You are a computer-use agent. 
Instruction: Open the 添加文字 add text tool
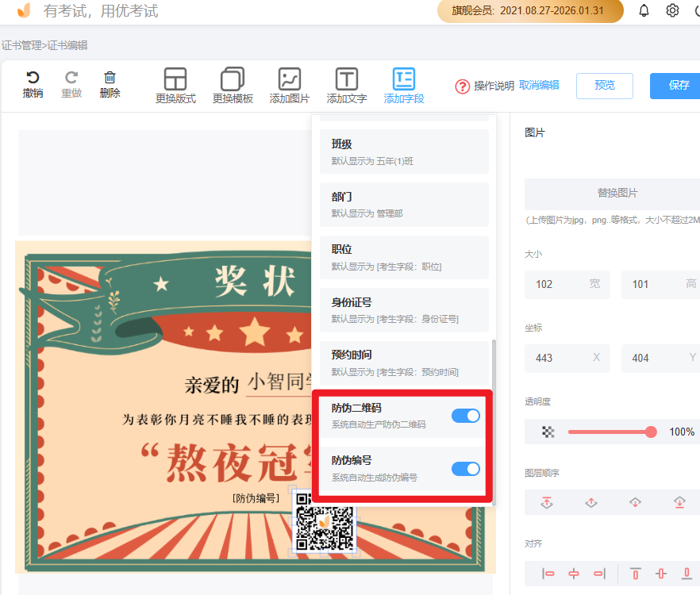pos(346,85)
